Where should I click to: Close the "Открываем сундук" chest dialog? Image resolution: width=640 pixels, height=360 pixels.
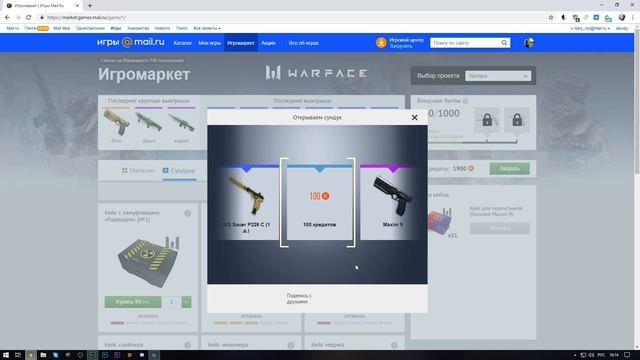414,118
